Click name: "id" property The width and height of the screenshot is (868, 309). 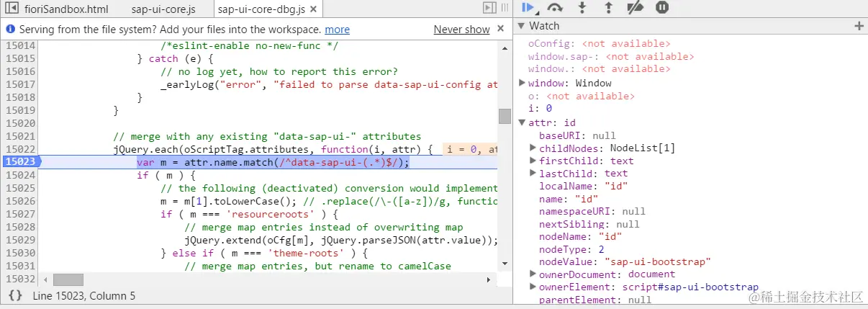569,200
